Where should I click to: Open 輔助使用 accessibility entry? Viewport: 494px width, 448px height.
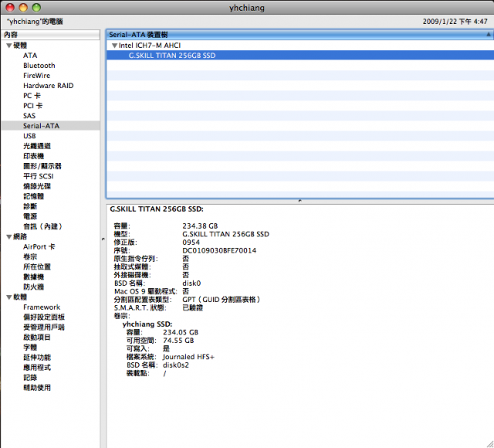pyautogui.click(x=37, y=388)
